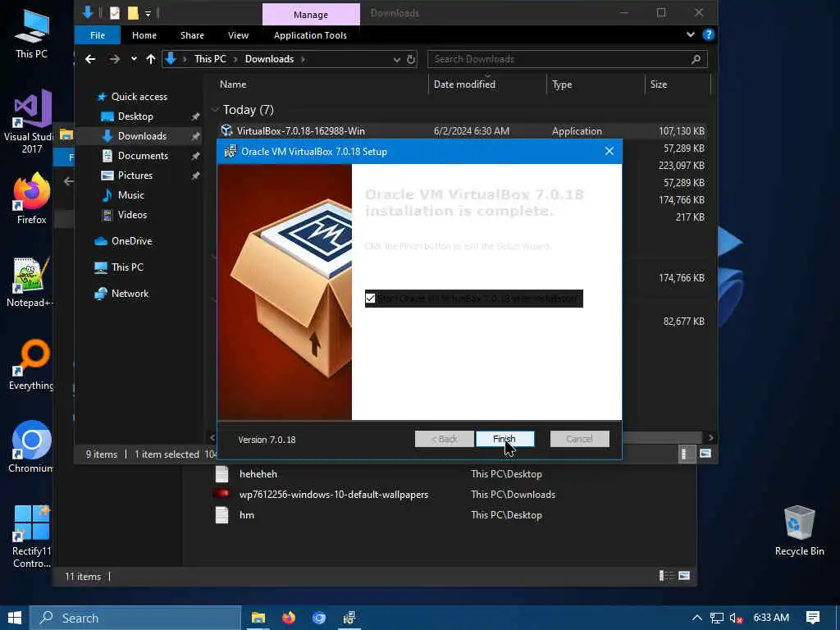Screen dimensions: 840x630
Task: Open the Application Tools ribbon tab
Action: (x=310, y=35)
